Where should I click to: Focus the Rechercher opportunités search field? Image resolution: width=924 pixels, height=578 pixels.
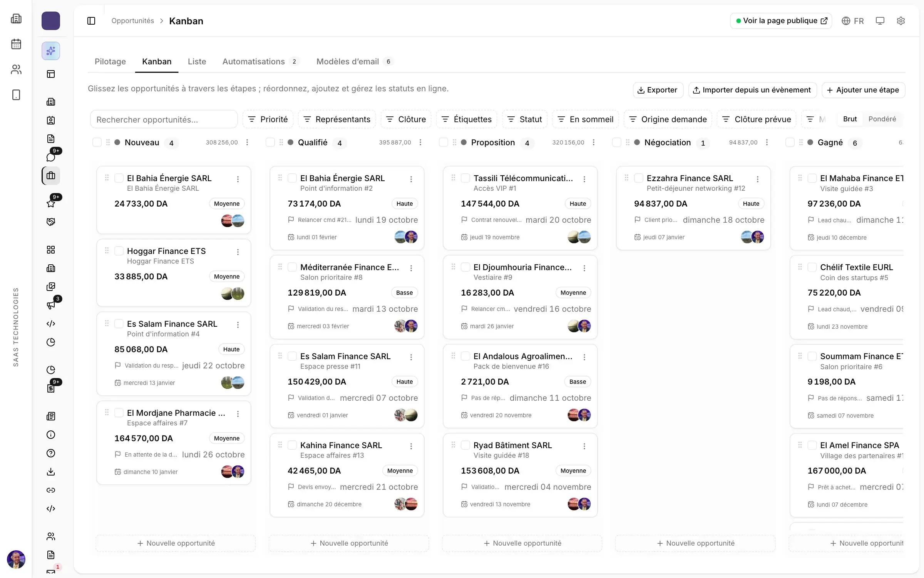(x=164, y=119)
